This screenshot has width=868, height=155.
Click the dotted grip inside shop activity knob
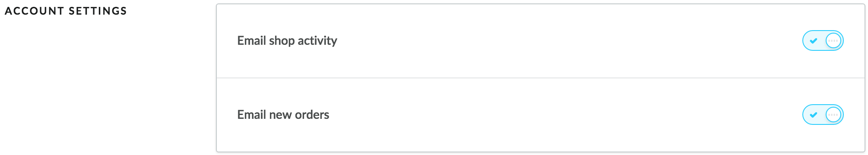pyautogui.click(x=833, y=41)
